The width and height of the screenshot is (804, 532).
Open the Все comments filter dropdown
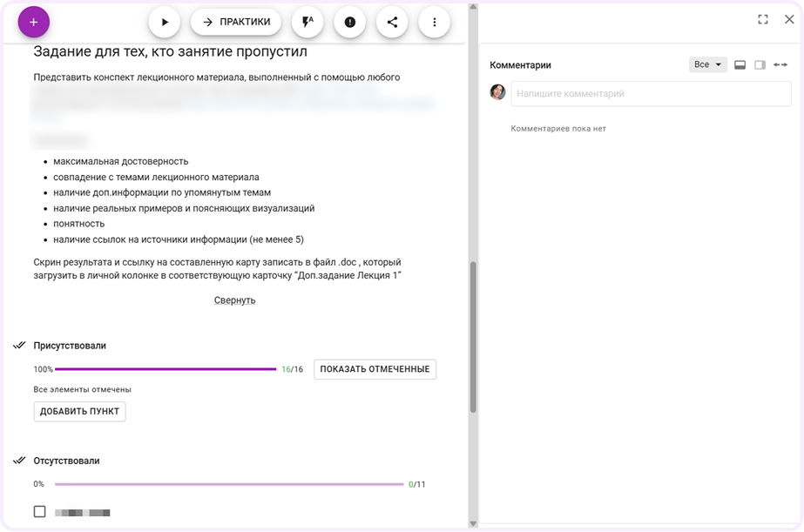coord(707,65)
